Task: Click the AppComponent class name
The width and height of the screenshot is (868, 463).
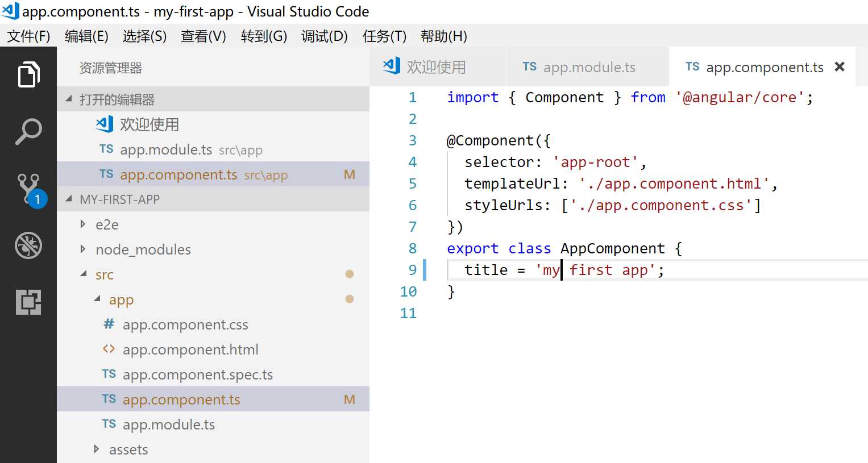Action: [613, 248]
